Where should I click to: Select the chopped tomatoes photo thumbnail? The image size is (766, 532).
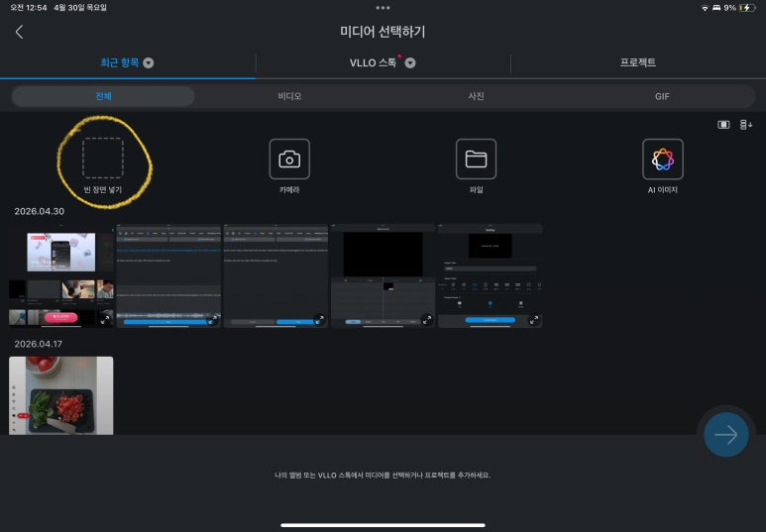tap(61, 395)
